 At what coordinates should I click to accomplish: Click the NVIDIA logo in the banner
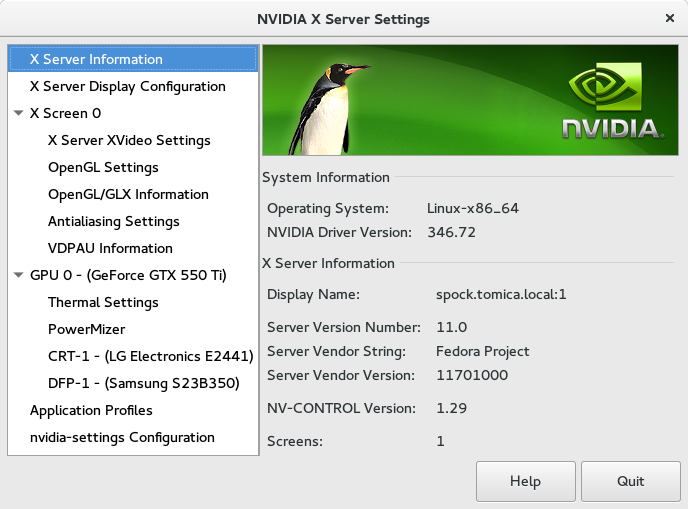tap(613, 101)
